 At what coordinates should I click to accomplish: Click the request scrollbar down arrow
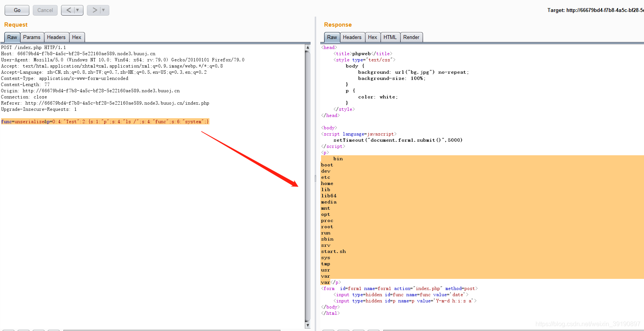[x=308, y=325]
